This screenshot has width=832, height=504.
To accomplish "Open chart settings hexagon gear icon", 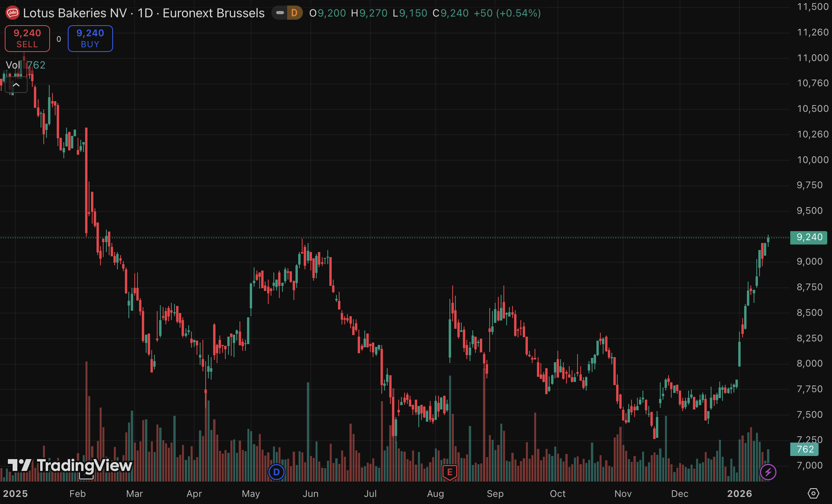I will click(813, 493).
